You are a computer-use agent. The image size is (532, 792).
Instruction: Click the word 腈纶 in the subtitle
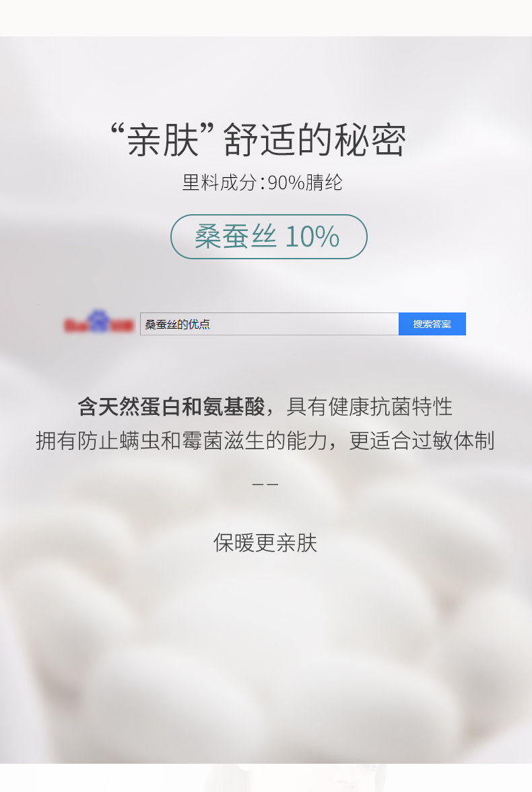325,183
